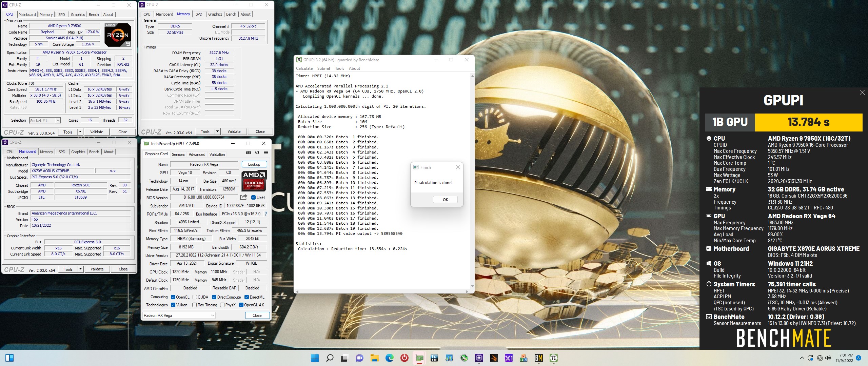The width and height of the screenshot is (868, 366).
Task: Toggle the UEFI checkbox in GPU-Z
Action: [253, 197]
